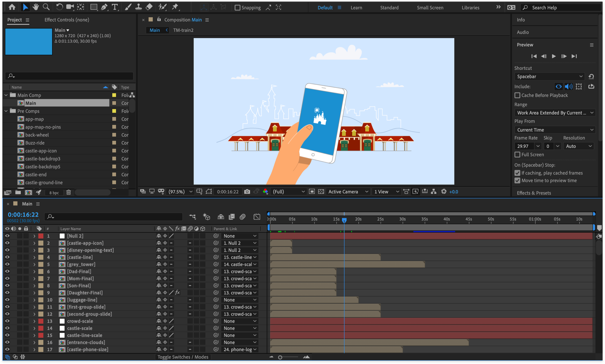Image resolution: width=605 pixels, height=364 pixels.
Task: Open the Active Camera dropdown
Action: point(348,192)
